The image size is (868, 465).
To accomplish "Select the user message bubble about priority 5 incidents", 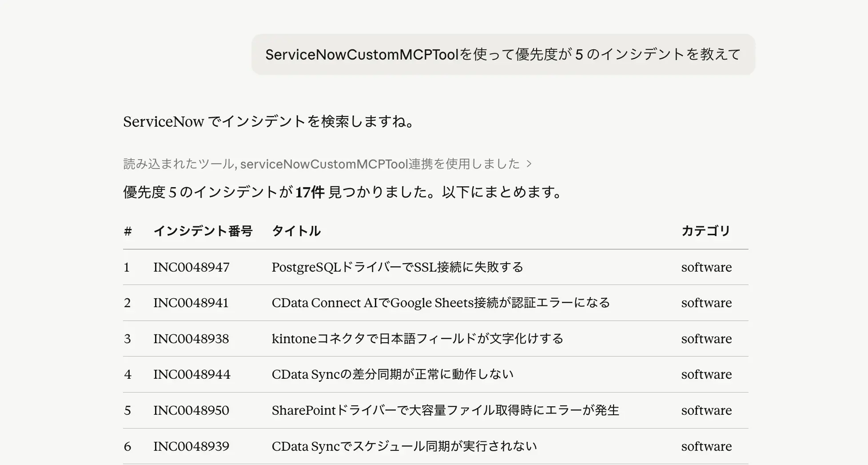I will click(503, 54).
